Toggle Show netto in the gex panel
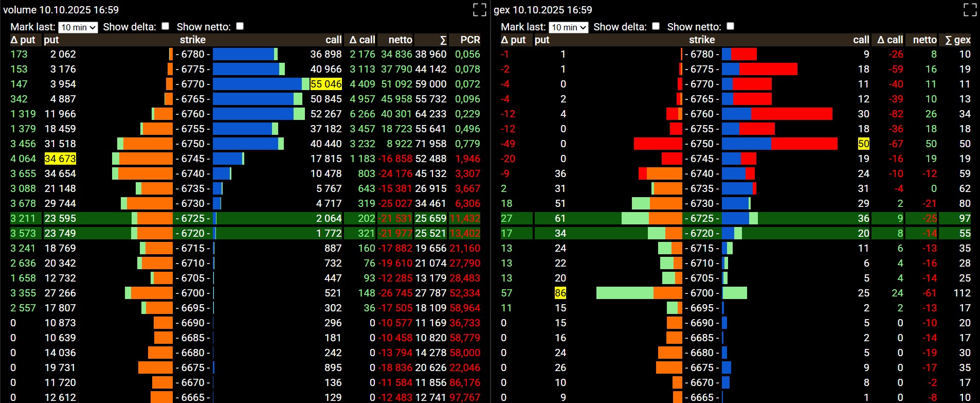The image size is (980, 403). 730,26
